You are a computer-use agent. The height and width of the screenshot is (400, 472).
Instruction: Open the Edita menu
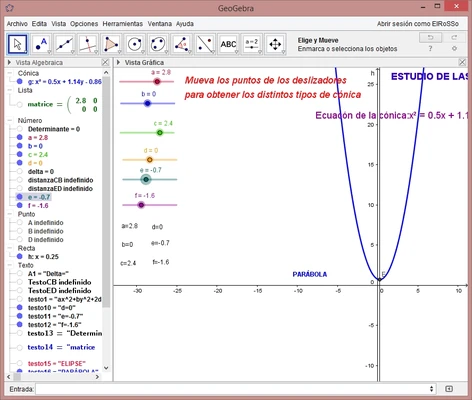coord(39,24)
